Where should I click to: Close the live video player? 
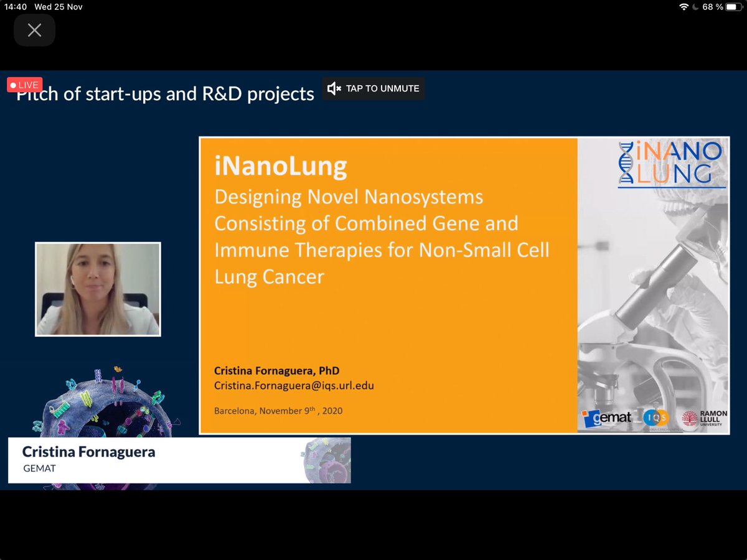(35, 30)
